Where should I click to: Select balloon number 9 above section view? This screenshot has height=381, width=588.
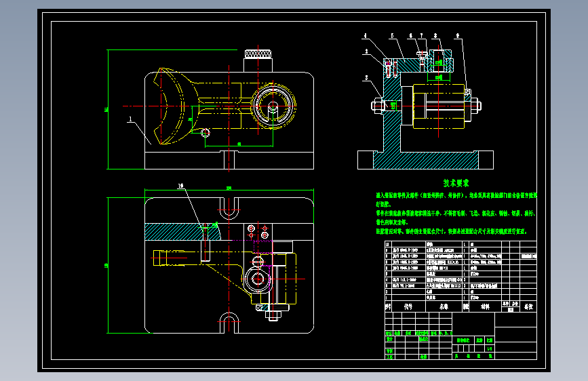coord(458,36)
